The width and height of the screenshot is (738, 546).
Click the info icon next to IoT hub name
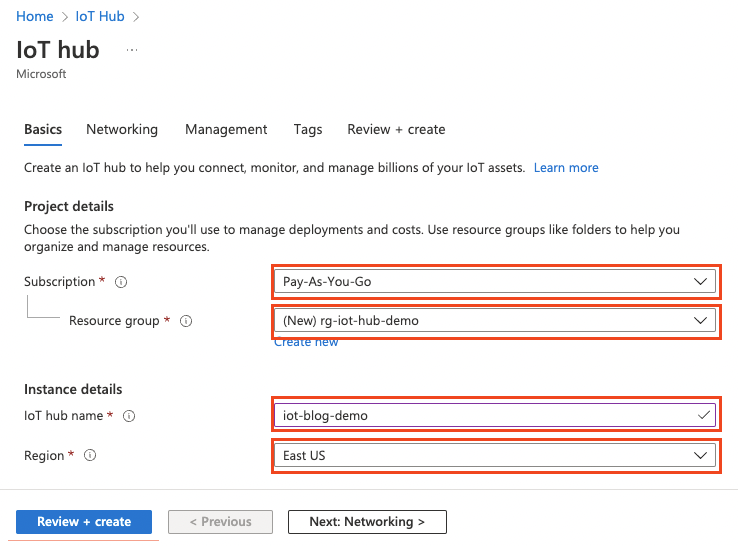pos(128,416)
